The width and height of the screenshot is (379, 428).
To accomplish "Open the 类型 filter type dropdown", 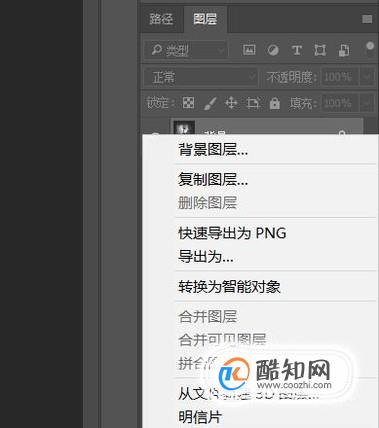I will pyautogui.click(x=185, y=50).
